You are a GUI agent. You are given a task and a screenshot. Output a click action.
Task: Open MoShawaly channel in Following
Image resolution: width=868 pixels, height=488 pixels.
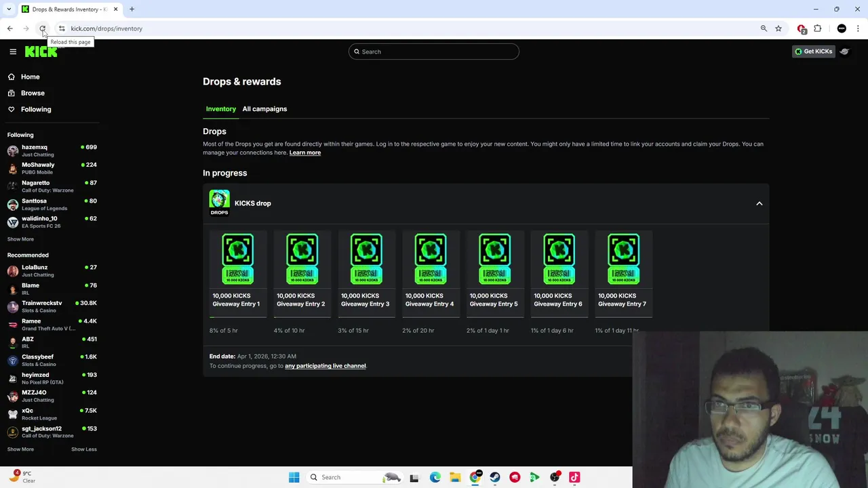click(x=52, y=168)
